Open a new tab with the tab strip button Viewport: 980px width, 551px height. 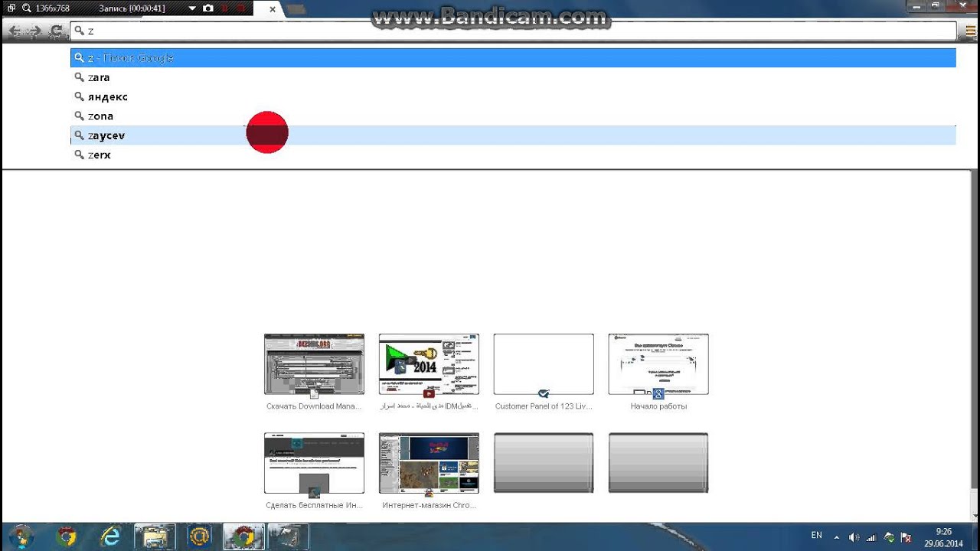coord(296,9)
